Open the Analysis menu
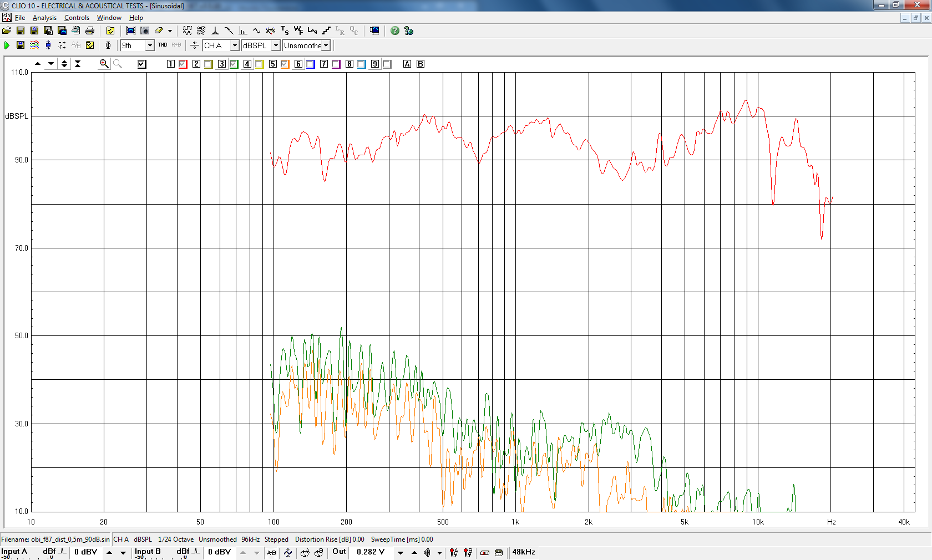This screenshot has width=932, height=560. tap(44, 18)
